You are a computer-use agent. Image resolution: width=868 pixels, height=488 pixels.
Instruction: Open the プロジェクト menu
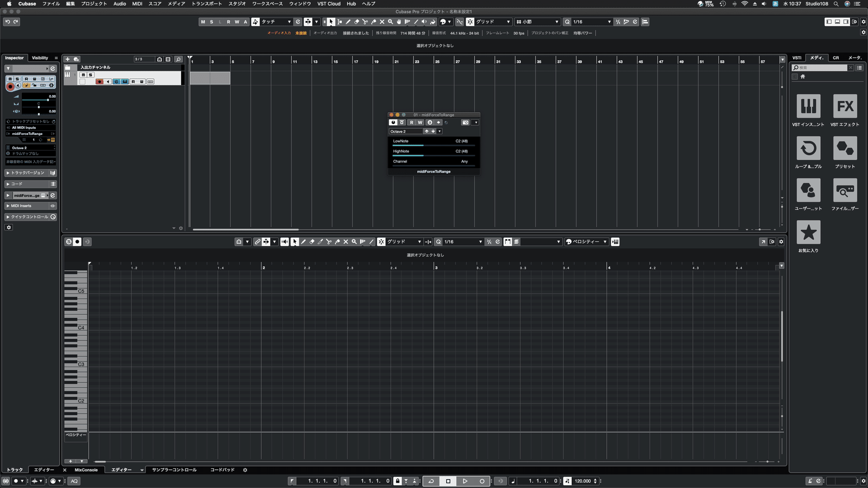pyautogui.click(x=94, y=4)
